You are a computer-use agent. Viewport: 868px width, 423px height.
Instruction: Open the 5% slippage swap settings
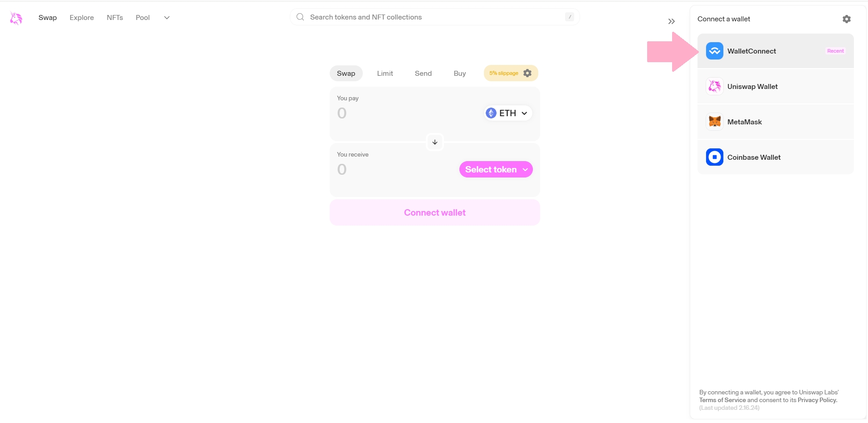pyautogui.click(x=511, y=73)
